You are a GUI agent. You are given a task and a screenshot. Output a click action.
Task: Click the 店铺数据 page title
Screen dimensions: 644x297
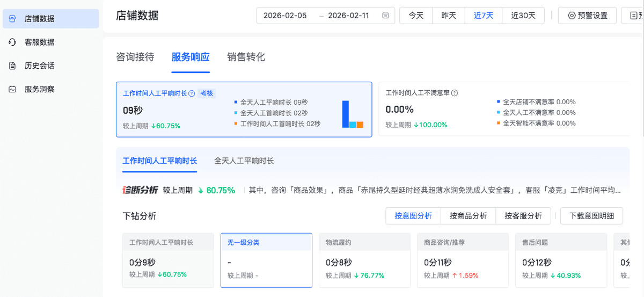137,15
